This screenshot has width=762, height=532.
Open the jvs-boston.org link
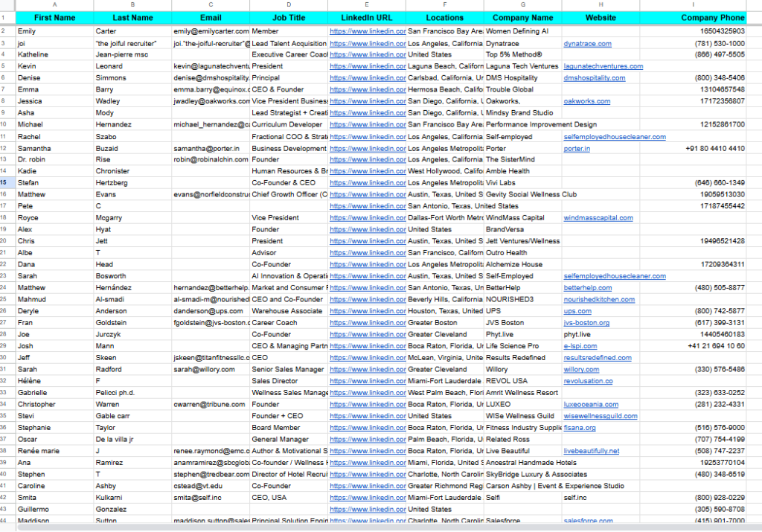coord(586,323)
